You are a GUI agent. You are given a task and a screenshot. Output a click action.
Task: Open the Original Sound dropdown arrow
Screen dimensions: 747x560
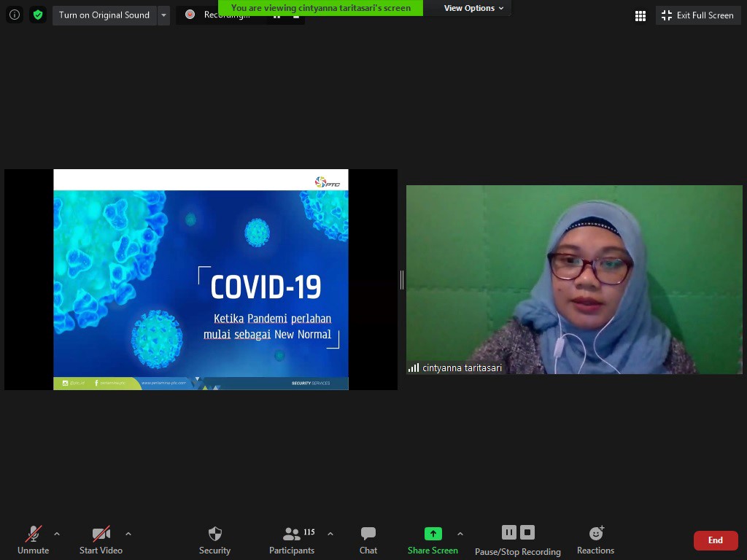pyautogui.click(x=163, y=15)
